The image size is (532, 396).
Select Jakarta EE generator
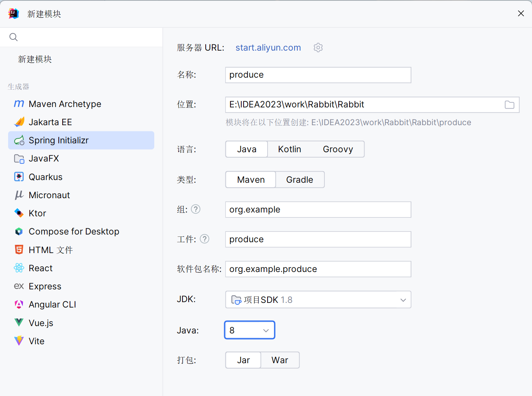pos(81,122)
